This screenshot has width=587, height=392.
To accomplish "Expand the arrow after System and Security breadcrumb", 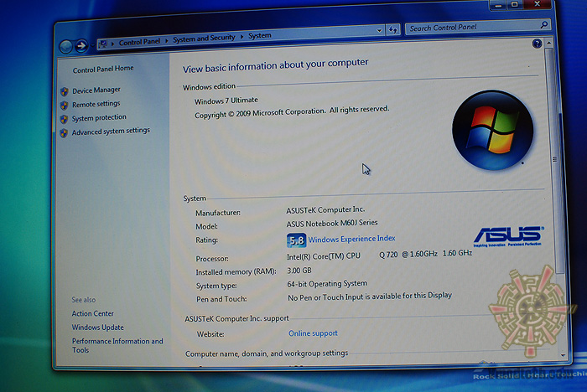I will click(x=242, y=37).
